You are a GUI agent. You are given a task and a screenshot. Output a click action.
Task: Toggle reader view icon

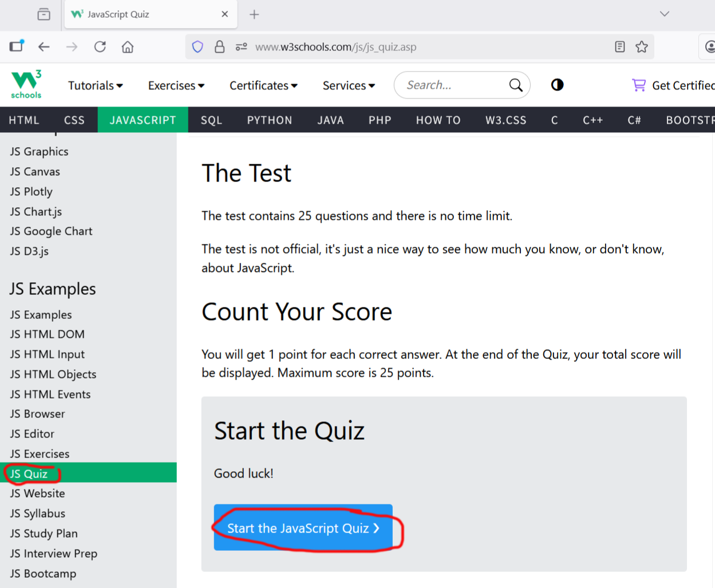coord(619,47)
